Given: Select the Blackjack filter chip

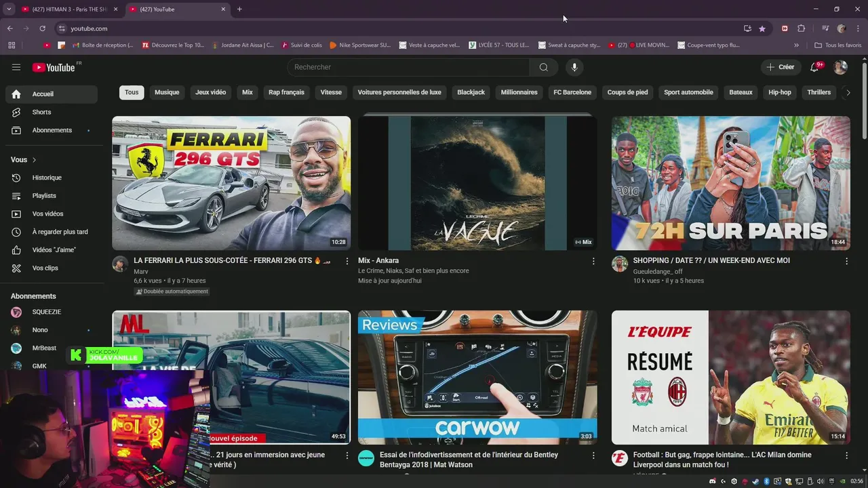Looking at the screenshot, I should click(471, 92).
